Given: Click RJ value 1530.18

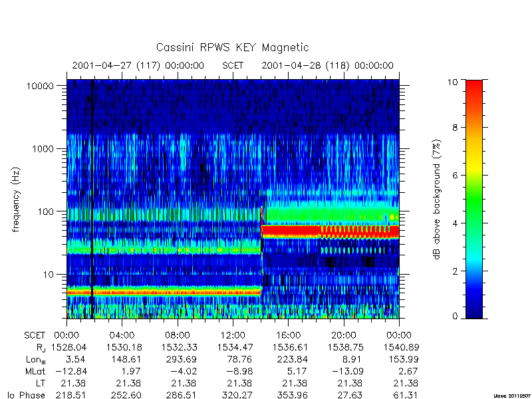Looking at the screenshot, I should (124, 347).
